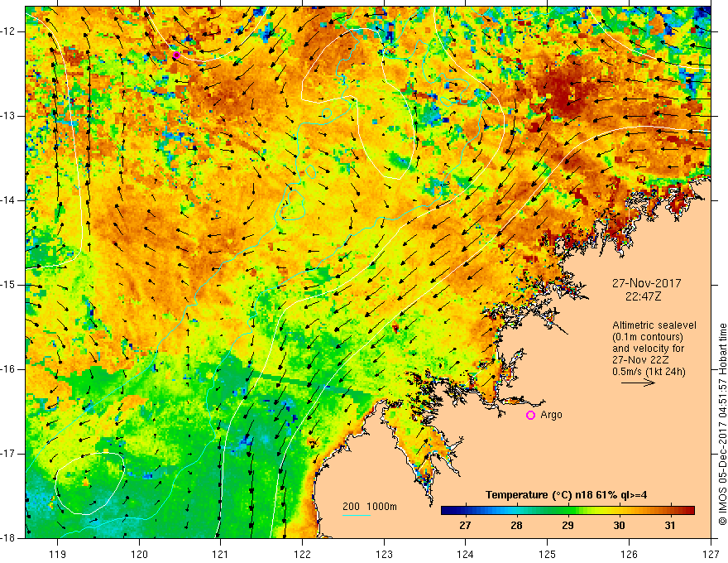The image size is (728, 563).
Task: Click the '27-Nov-2017' date text
Action: point(646,283)
